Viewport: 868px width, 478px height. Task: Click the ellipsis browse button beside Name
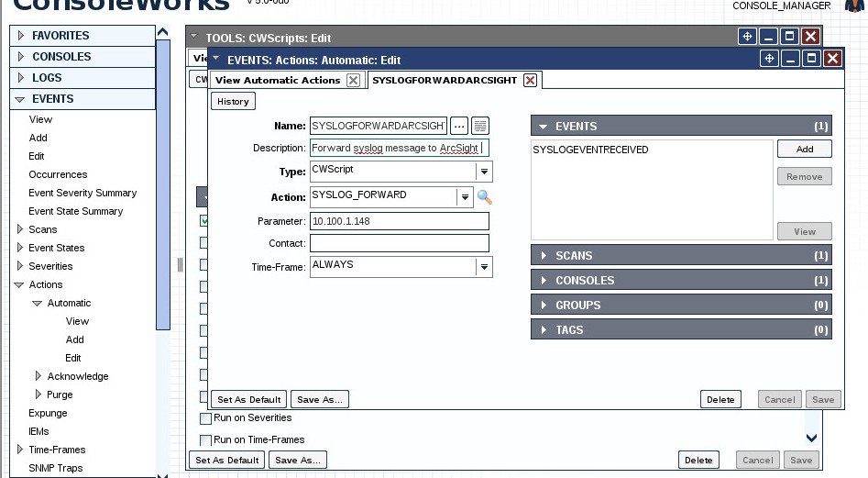[x=459, y=126]
